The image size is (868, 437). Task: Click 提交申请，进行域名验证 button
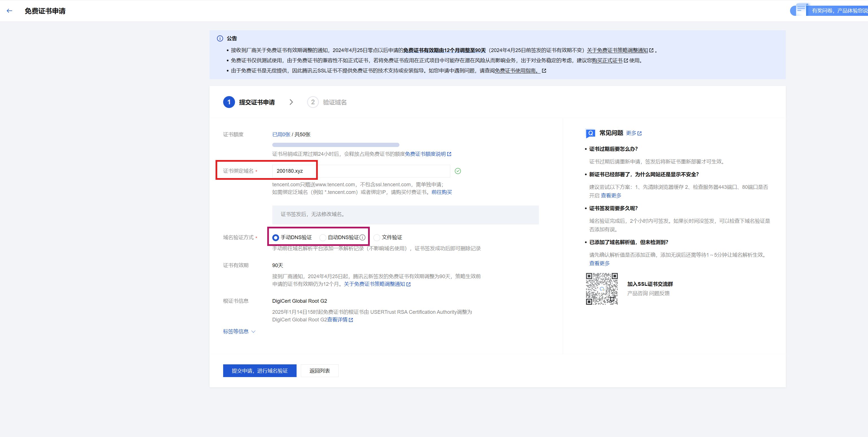[260, 371]
